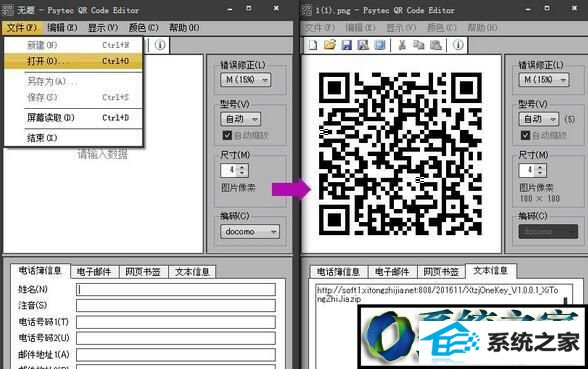Open 颜色(C) menu in right window
This screenshot has height=369, width=588.
point(441,28)
